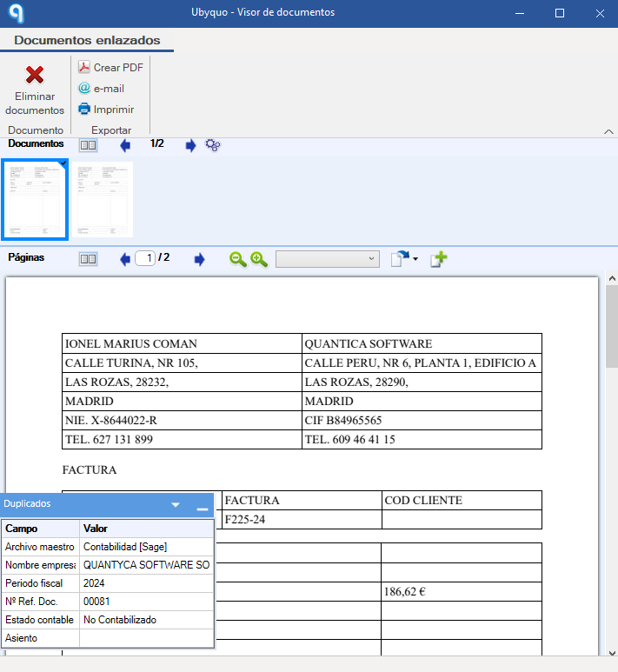Viewport: 618px width, 672px height.
Task: Send the document by e-mail
Action: (102, 89)
